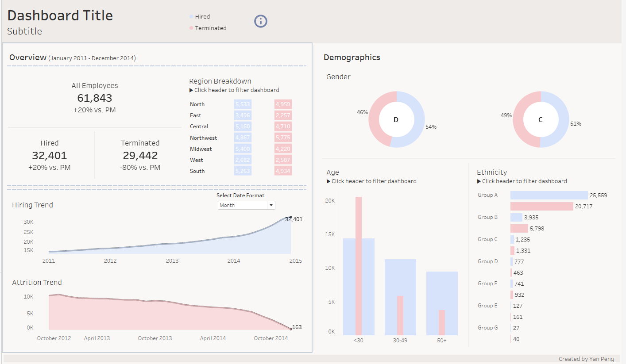Viewport: 626px width, 364px height.
Task: Click Midwest hired value 5,400
Action: click(x=243, y=149)
